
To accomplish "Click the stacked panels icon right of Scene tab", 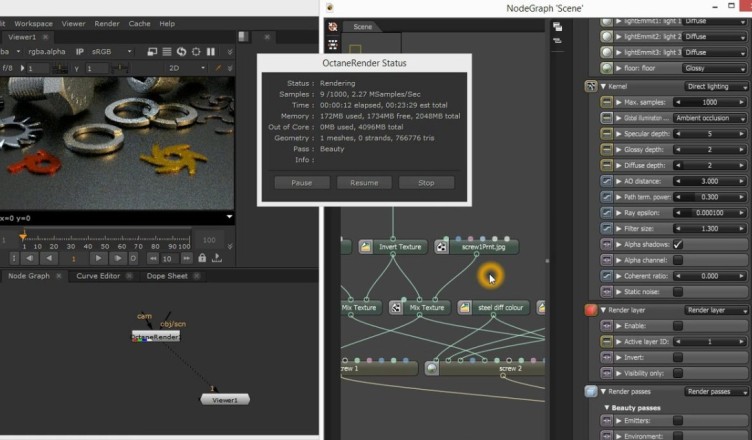I will pyautogui.click(x=557, y=27).
